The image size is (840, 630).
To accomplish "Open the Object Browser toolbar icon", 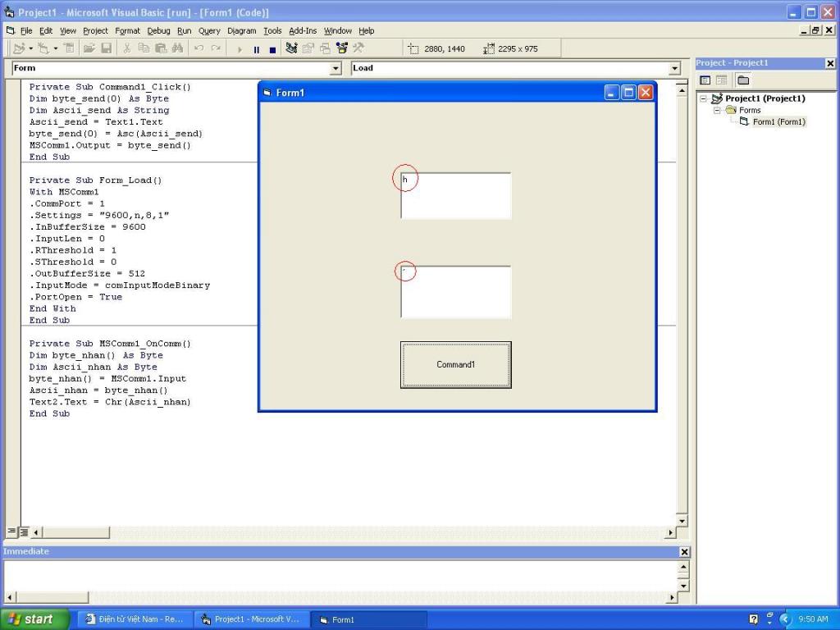I will 341,48.
